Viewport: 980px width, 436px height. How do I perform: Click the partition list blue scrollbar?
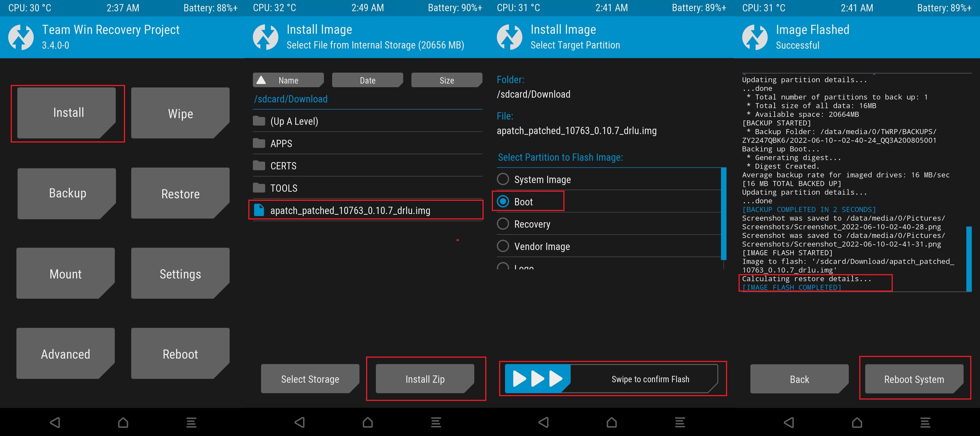(723, 214)
